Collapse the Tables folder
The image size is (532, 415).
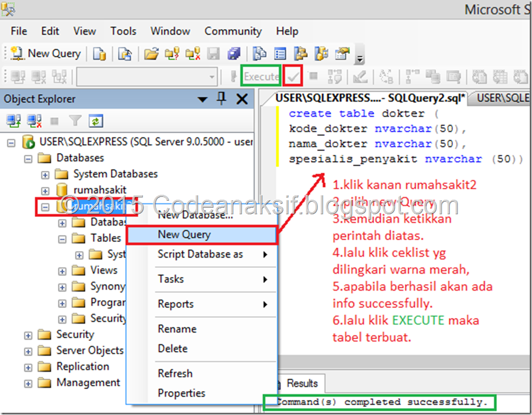[x=62, y=239]
